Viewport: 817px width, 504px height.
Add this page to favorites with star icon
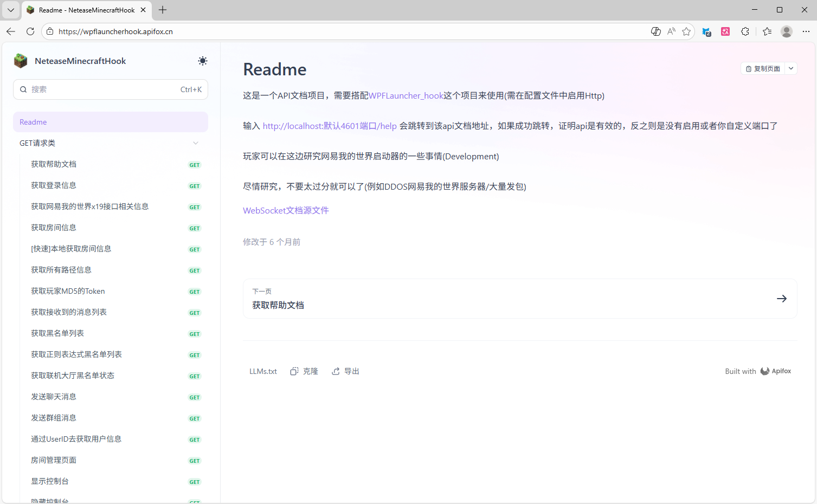pyautogui.click(x=686, y=31)
